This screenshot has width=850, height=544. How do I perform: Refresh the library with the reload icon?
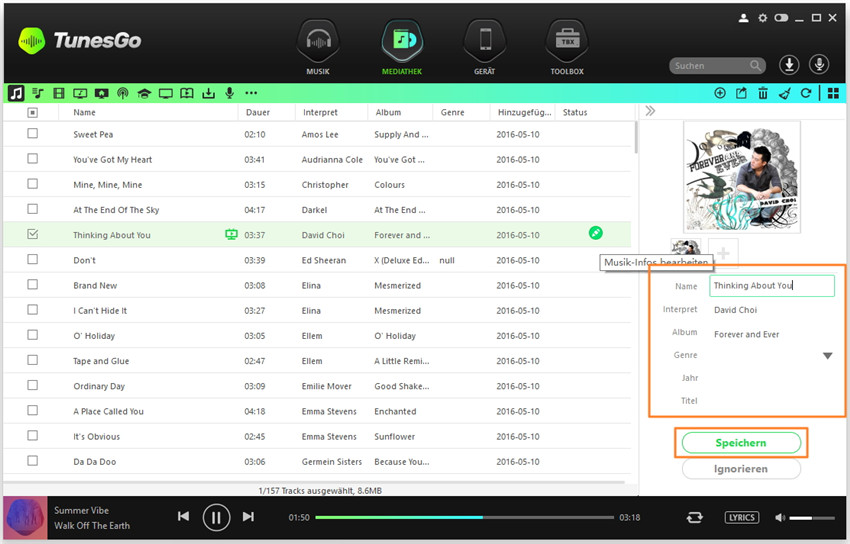tap(806, 93)
